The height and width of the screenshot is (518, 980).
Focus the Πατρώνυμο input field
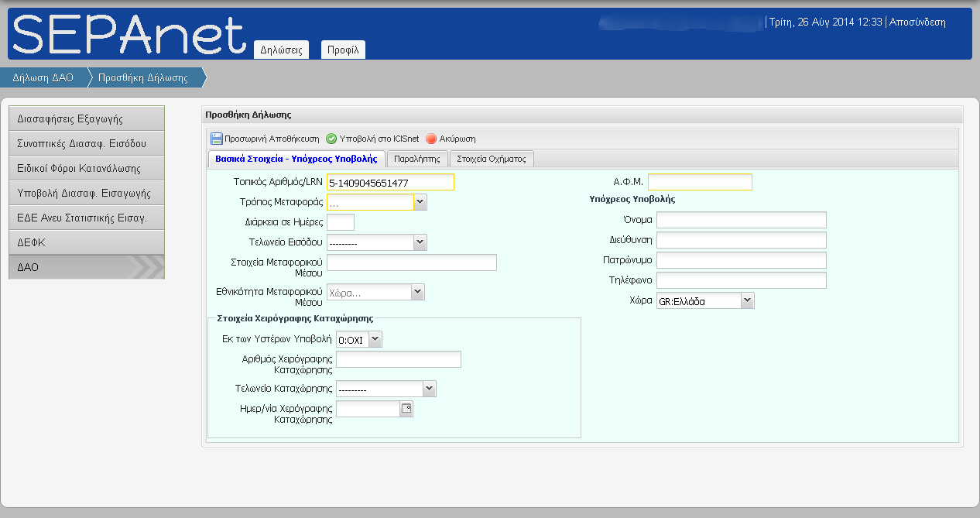tap(742, 260)
